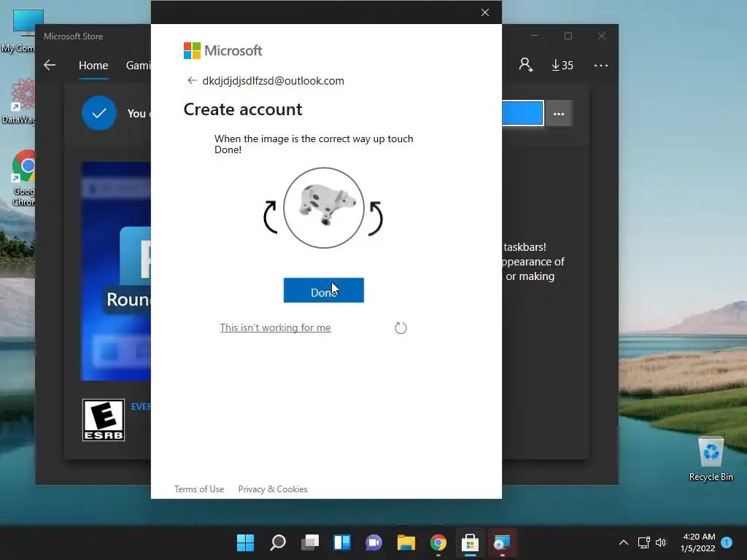Click Microsoft Store back arrow
This screenshot has height=560, width=747.
click(x=50, y=65)
